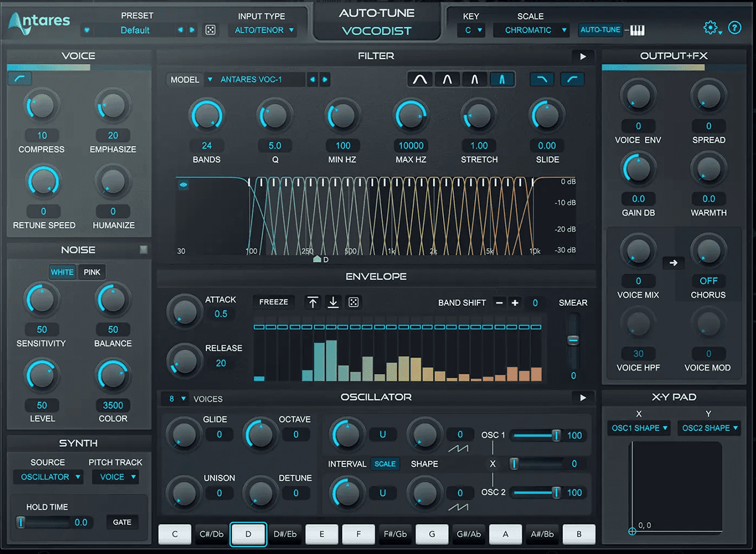Turn on the CHORUS effect
The image size is (756, 554).
pyautogui.click(x=708, y=281)
